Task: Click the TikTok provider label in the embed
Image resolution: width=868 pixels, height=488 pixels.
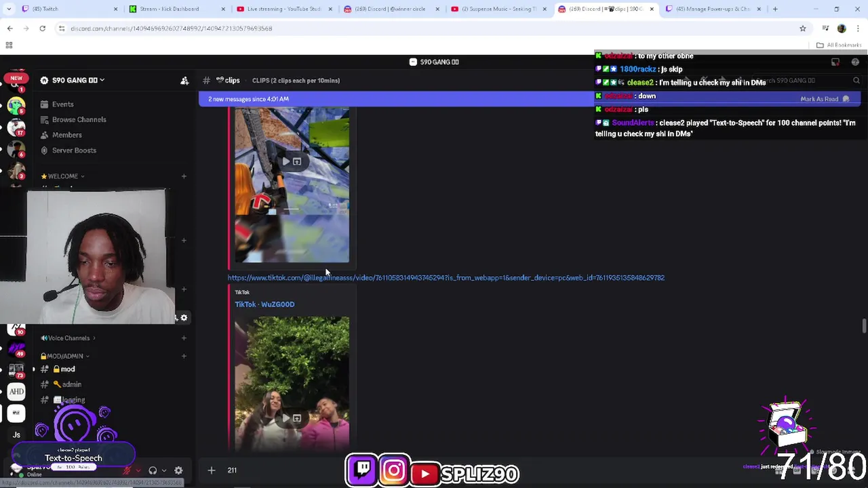Action: click(x=242, y=292)
